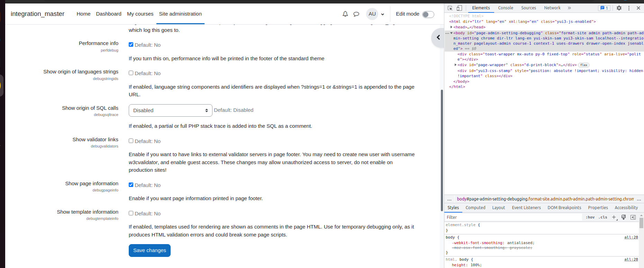Open My courses navigation item
This screenshot has height=268, width=644.
pyautogui.click(x=140, y=14)
